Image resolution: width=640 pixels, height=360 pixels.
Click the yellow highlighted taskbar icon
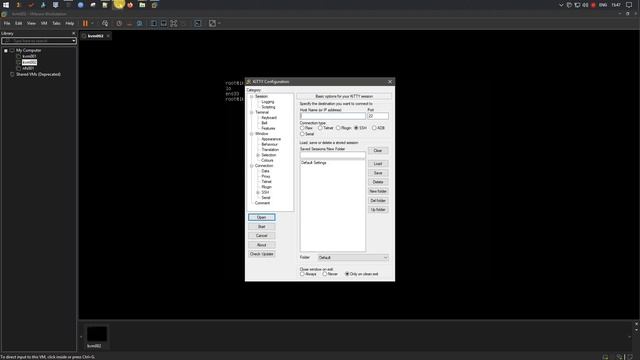[118, 4]
